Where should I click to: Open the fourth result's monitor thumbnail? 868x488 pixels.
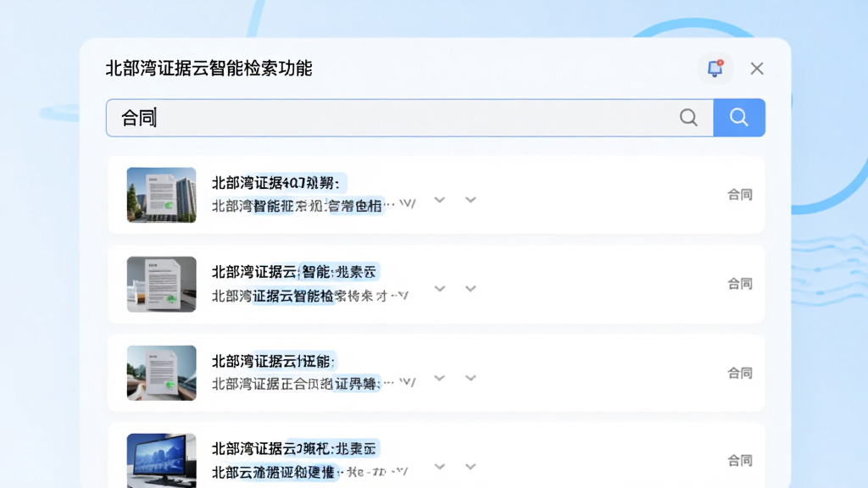(161, 460)
